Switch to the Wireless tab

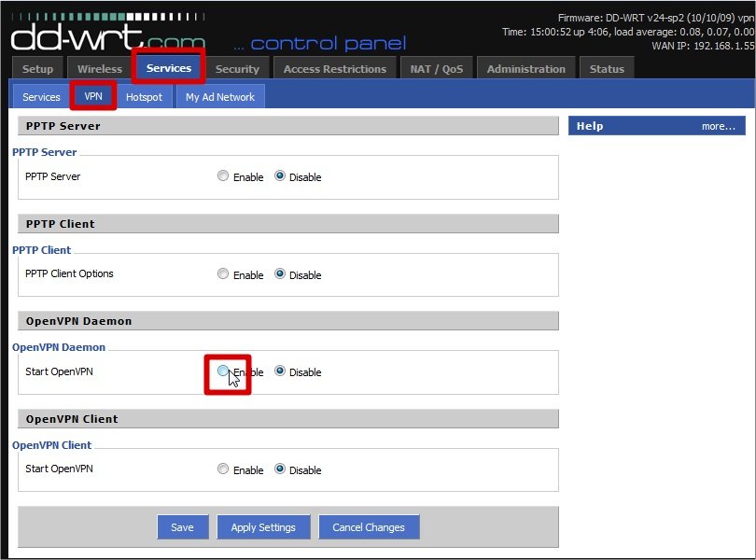coord(100,69)
